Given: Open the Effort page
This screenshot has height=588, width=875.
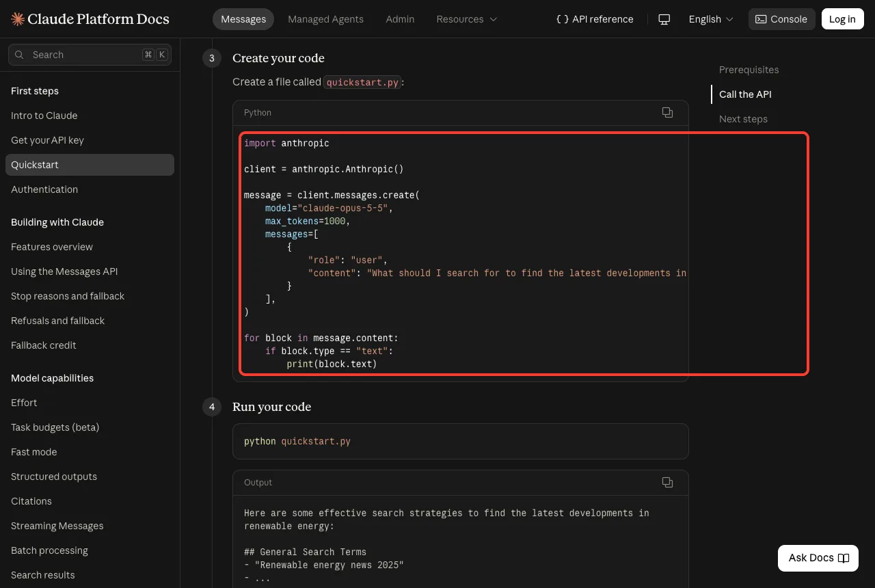Looking at the screenshot, I should 24,403.
